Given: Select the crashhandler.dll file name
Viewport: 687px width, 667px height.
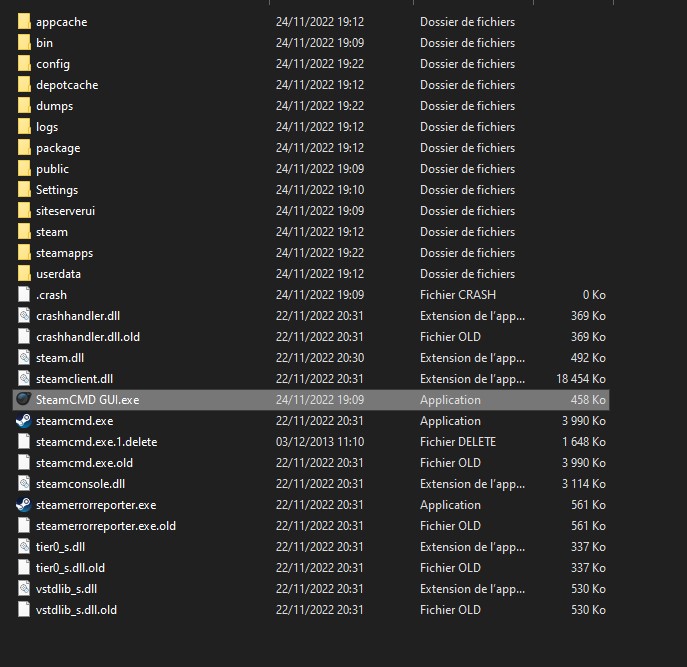Looking at the screenshot, I should pos(78,316).
